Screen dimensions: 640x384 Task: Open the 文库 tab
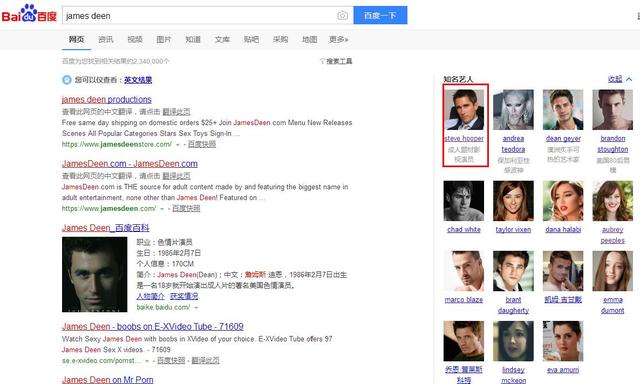tap(222, 40)
